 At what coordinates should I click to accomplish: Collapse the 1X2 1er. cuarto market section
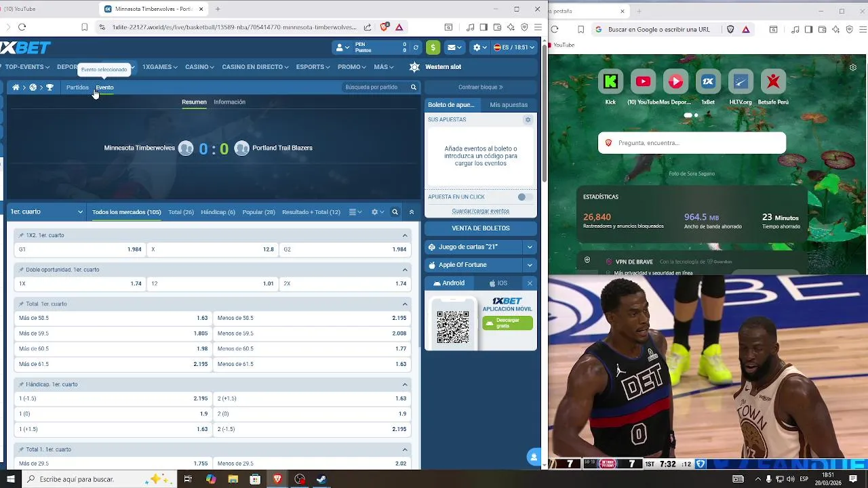click(x=405, y=235)
